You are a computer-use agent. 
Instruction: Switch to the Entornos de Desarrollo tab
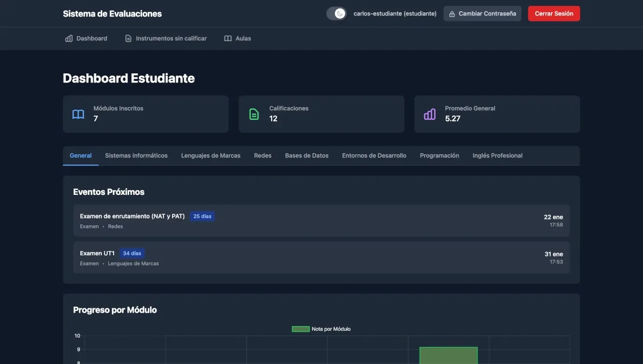[x=373, y=155]
